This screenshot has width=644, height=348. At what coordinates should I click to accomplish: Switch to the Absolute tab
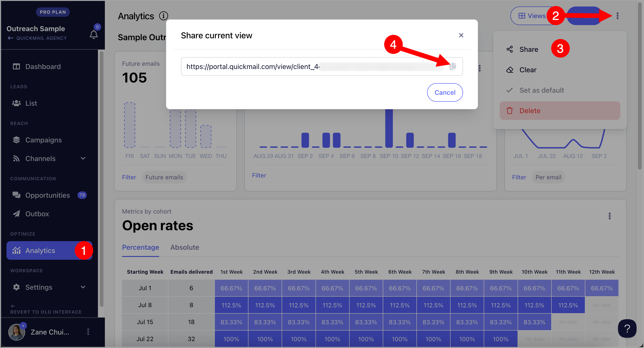[185, 247]
